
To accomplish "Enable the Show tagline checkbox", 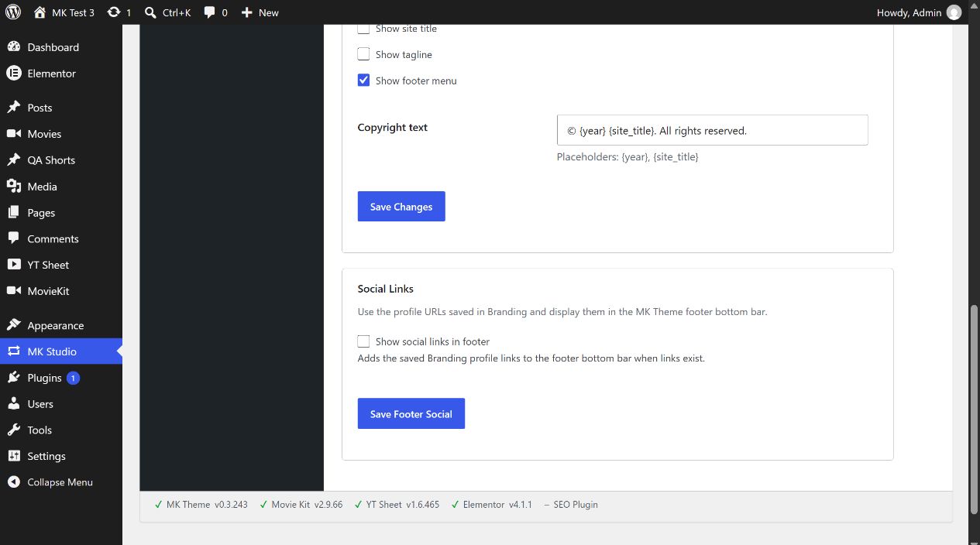I will coord(363,54).
